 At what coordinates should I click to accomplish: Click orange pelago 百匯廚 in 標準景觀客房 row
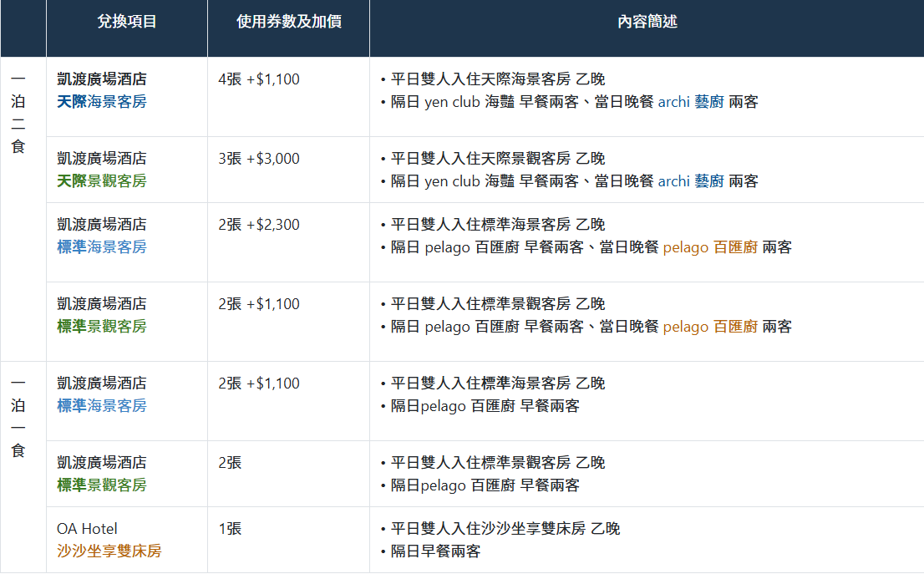710,327
